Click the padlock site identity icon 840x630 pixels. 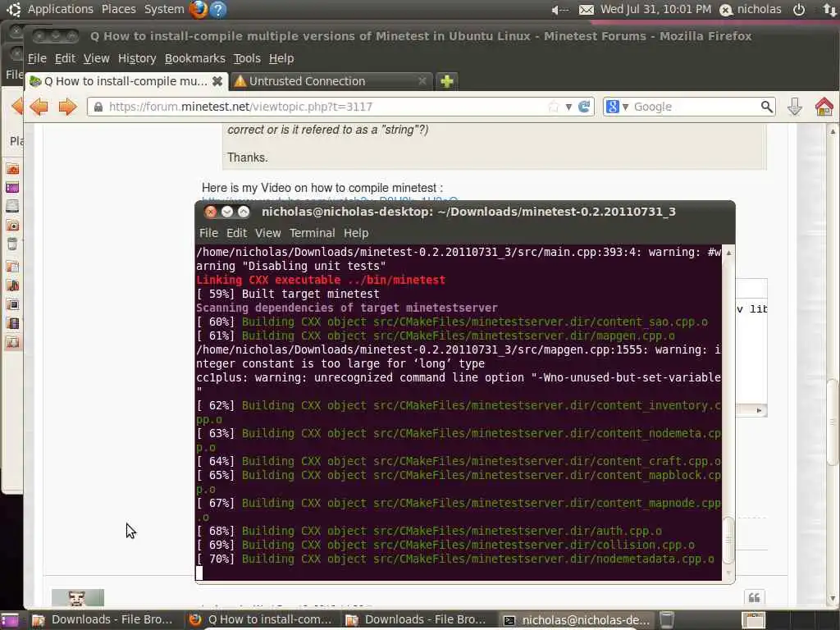click(98, 107)
